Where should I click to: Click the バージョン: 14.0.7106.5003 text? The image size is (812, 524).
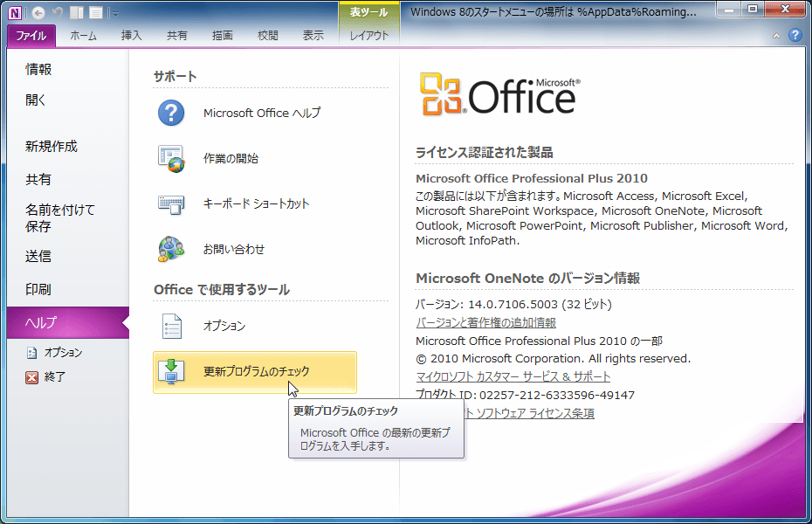[x=513, y=305]
